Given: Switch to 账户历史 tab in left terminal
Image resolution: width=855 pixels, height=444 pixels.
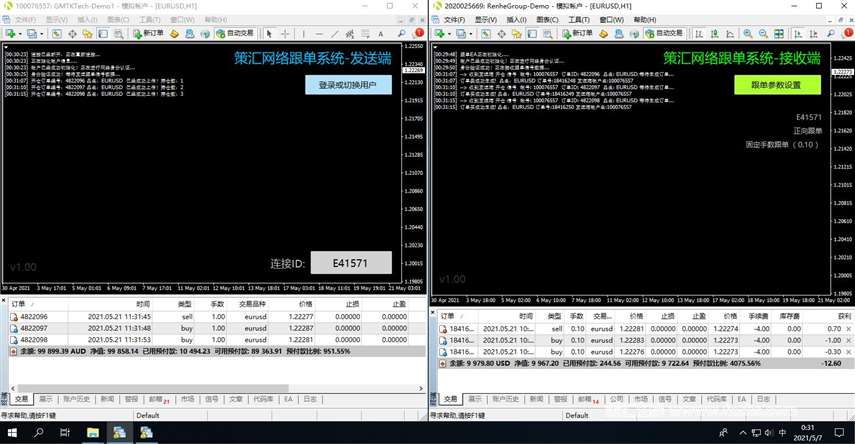Looking at the screenshot, I should (x=76, y=399).
